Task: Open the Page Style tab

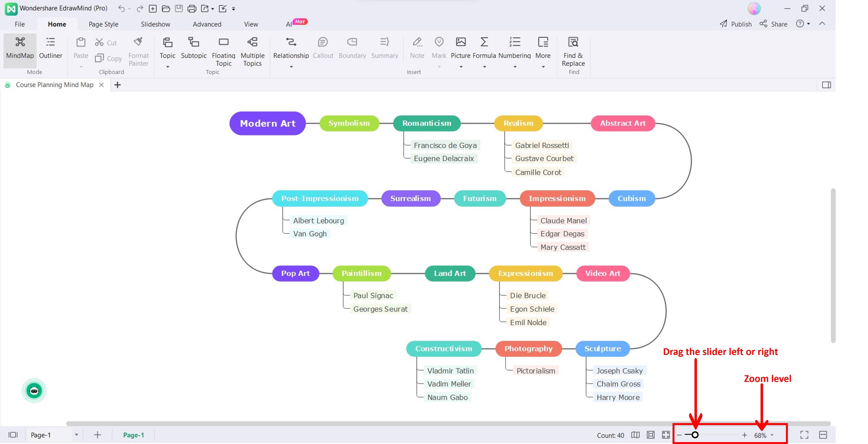Action: pyautogui.click(x=103, y=24)
